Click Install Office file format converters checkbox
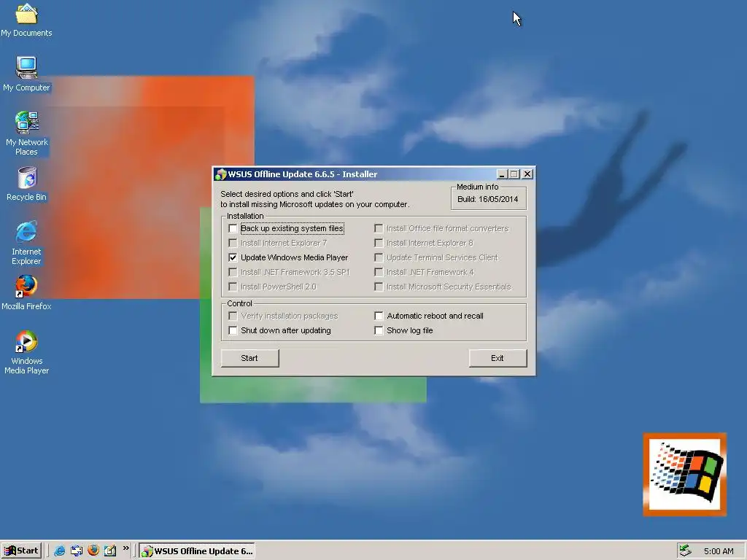Screen dimensions: 747x560 (379, 228)
